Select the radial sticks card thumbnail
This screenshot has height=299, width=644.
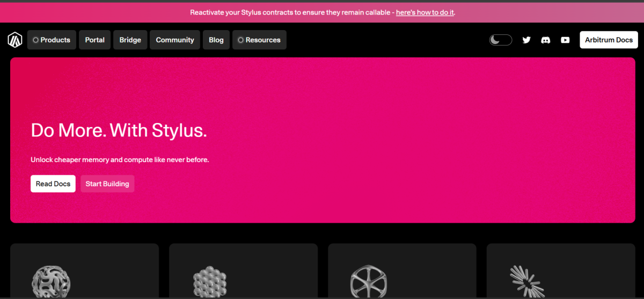pos(526,281)
